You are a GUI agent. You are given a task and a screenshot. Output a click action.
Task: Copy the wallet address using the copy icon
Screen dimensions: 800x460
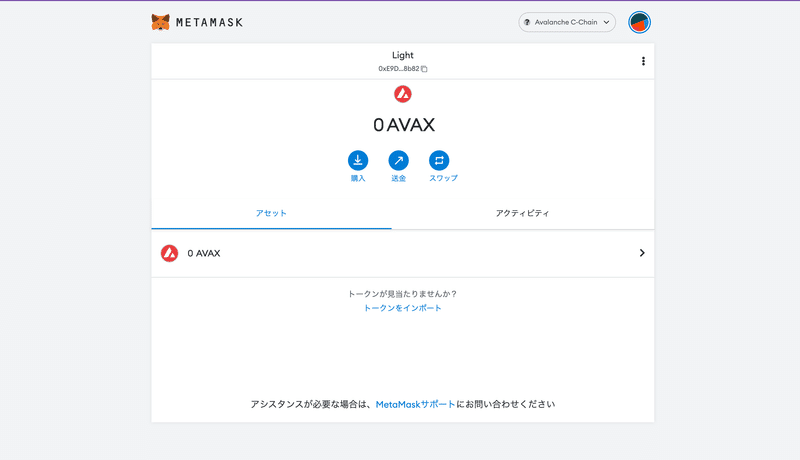pos(424,69)
